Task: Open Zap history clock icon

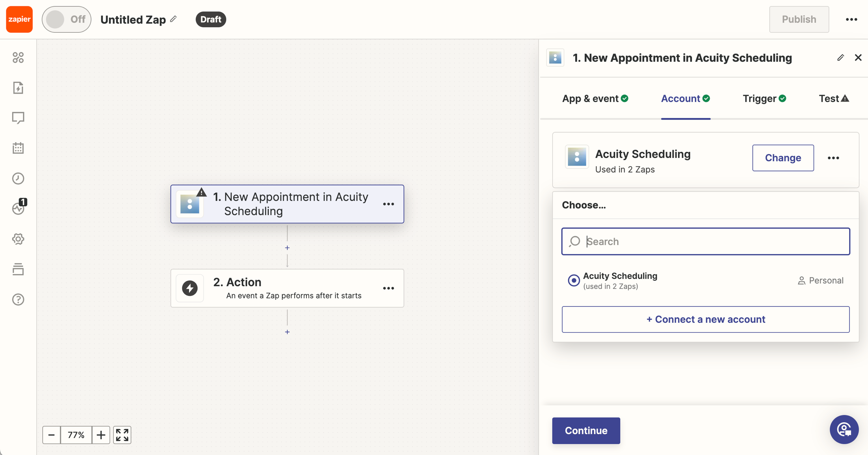Action: click(x=18, y=179)
